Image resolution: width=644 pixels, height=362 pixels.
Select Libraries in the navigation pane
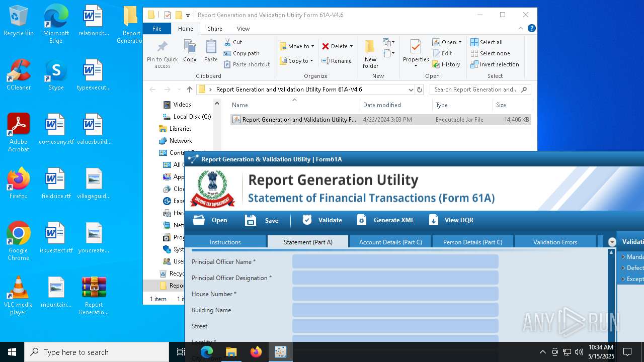coord(175,129)
